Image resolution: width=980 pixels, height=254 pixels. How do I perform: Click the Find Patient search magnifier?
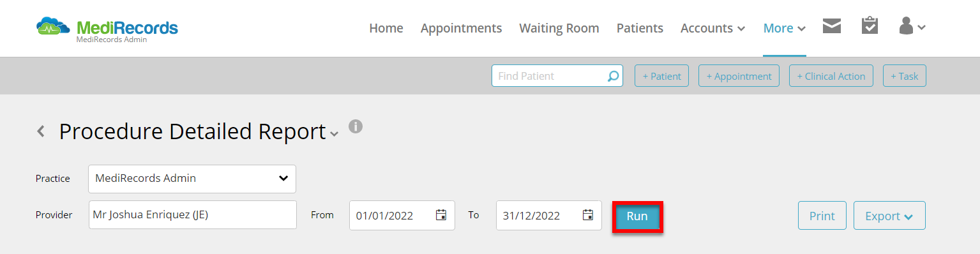pos(613,76)
